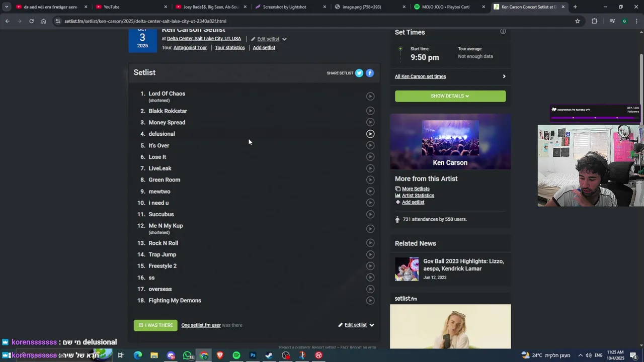This screenshot has width=644, height=362.
Task: Go to the browser home page
Action: (x=44, y=21)
